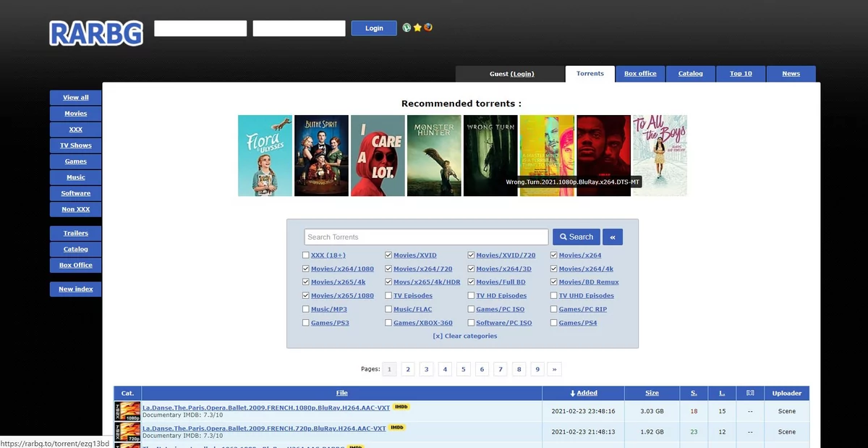
Task: Click the username field in header
Action: tap(200, 28)
